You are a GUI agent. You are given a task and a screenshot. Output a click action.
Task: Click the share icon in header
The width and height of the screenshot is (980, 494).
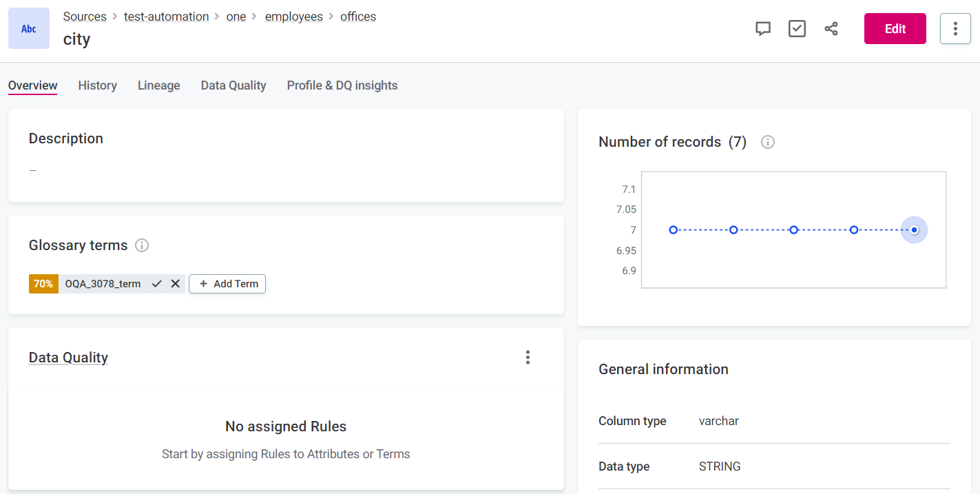pyautogui.click(x=831, y=29)
